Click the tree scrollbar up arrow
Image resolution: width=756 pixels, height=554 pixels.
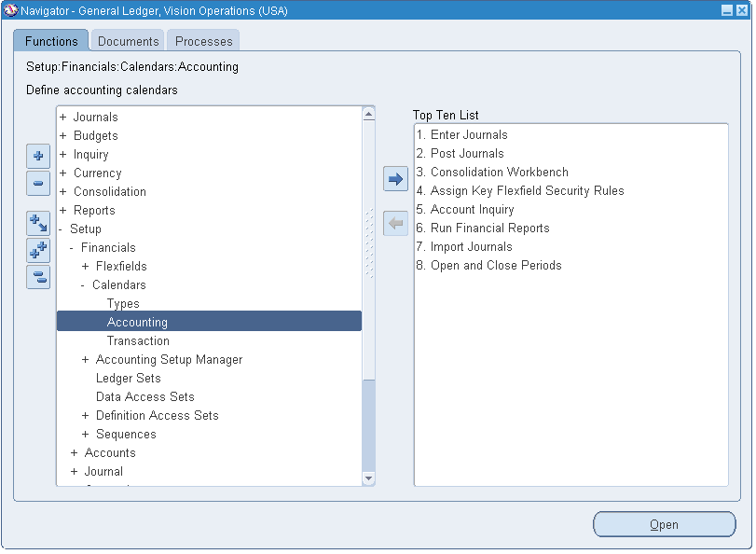[368, 114]
